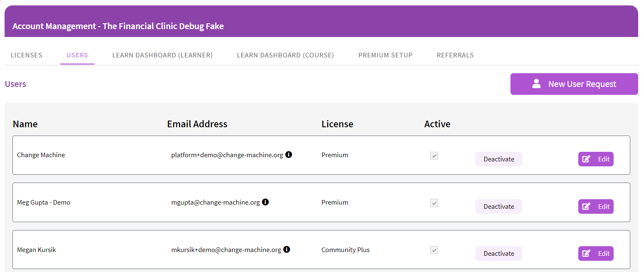Deactivate the Change Machine user

[499, 159]
